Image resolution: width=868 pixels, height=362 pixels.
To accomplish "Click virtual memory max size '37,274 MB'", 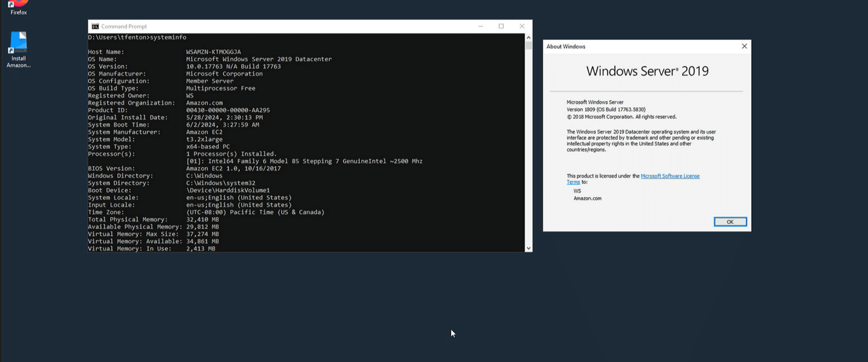I will pyautogui.click(x=203, y=234).
